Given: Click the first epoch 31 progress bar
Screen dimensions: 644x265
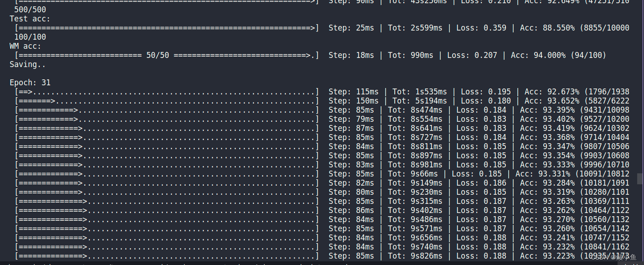Looking at the screenshot, I should [166, 91].
